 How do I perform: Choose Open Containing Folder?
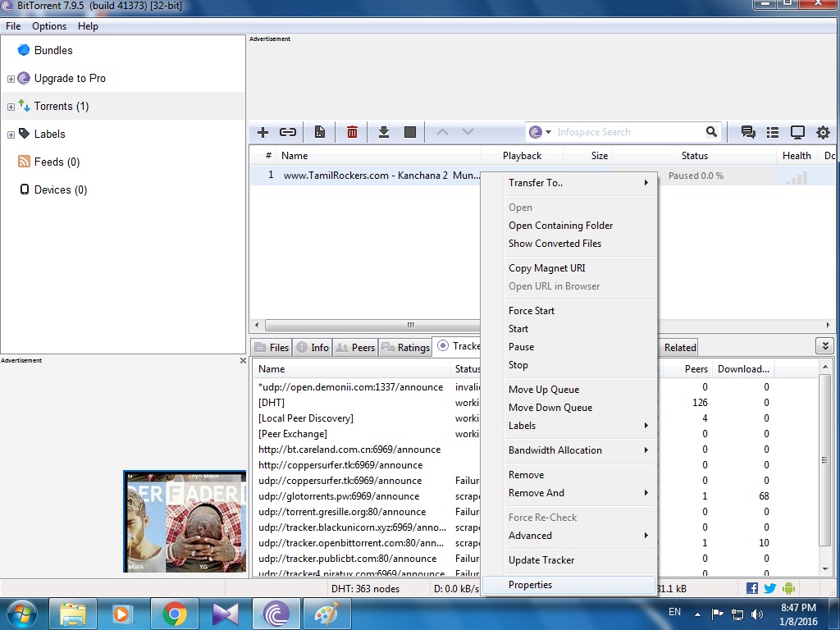pos(569,226)
